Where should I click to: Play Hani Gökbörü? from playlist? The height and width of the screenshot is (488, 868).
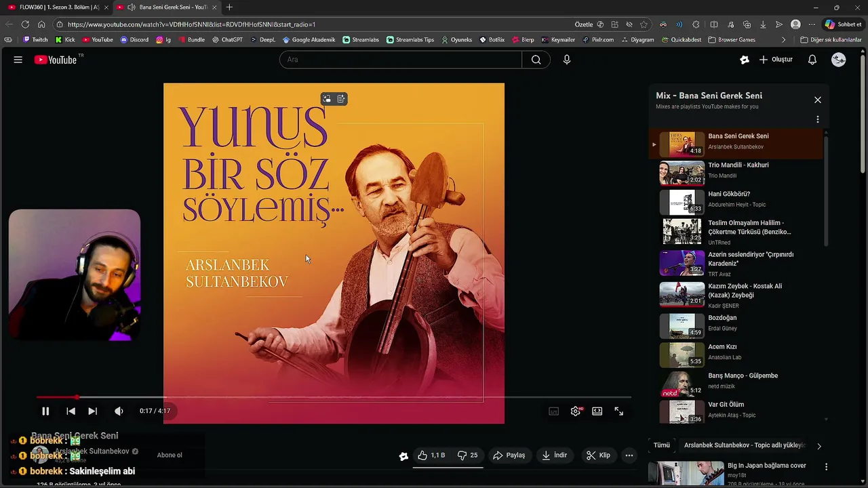click(736, 202)
